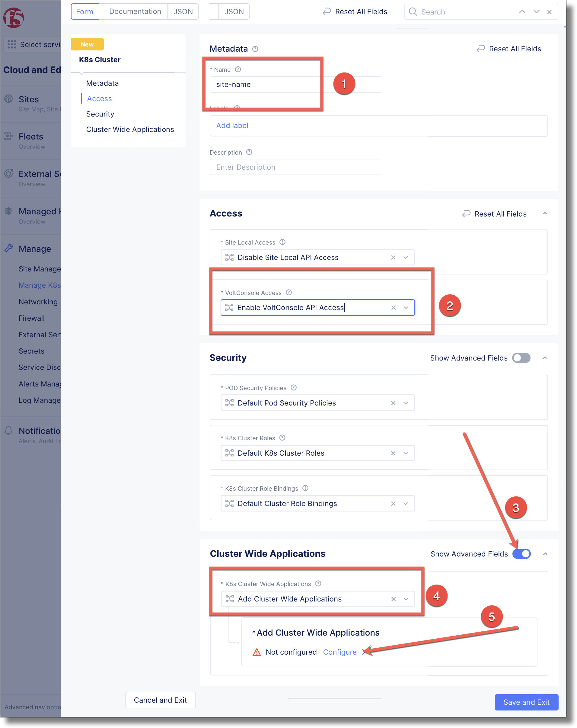Open Networking in the Manage sidebar
577x728 pixels.
click(38, 302)
